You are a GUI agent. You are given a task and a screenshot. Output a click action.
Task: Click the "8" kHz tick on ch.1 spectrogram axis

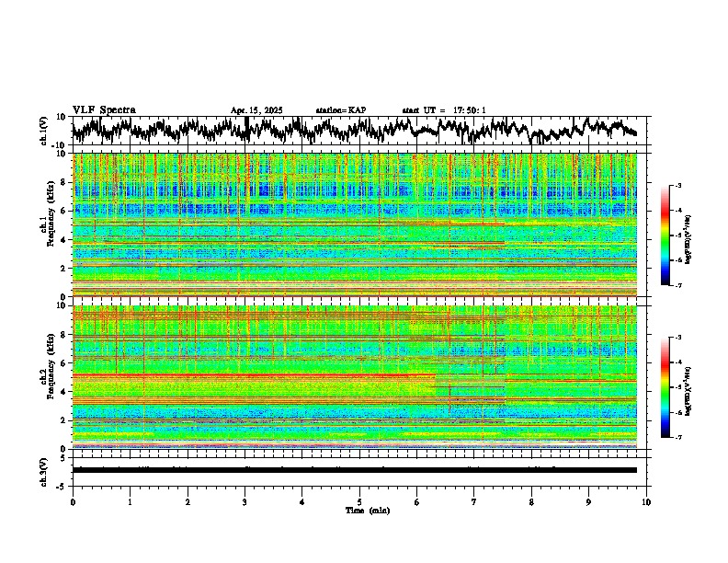click(63, 182)
